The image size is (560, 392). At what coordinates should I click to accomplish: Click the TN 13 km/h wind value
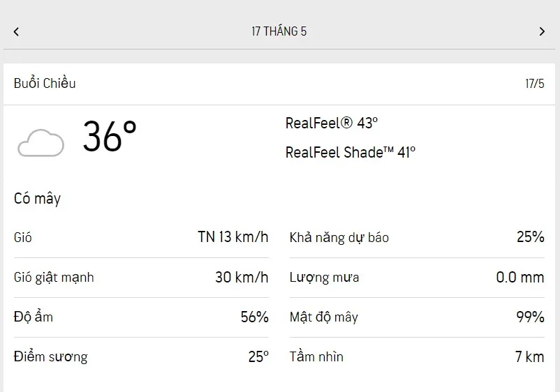233,237
